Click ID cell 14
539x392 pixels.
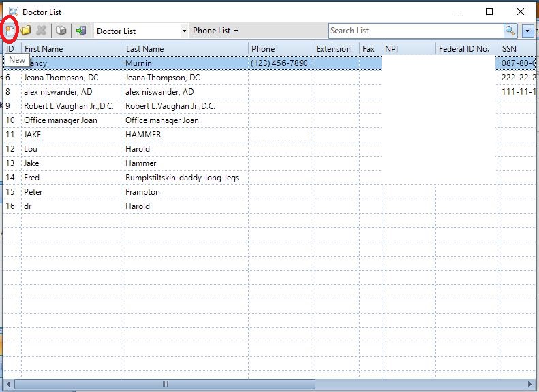point(12,178)
